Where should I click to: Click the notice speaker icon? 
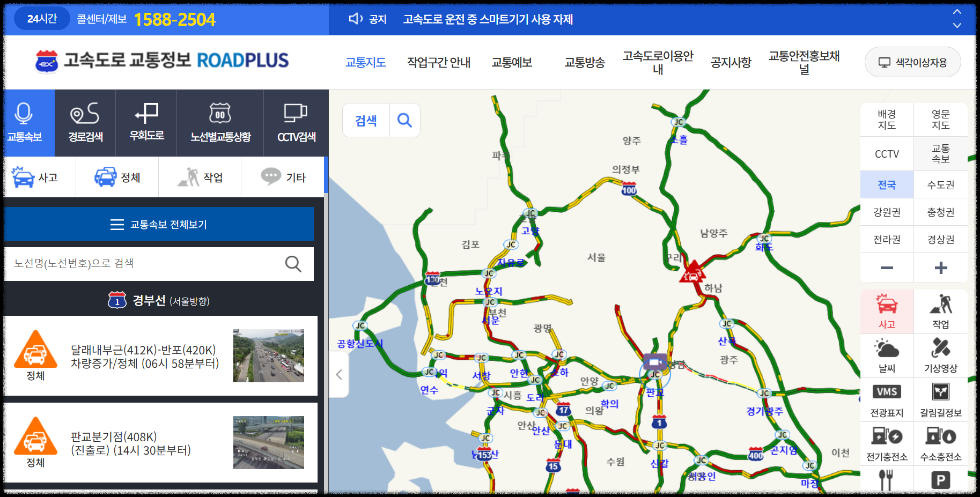tap(356, 19)
